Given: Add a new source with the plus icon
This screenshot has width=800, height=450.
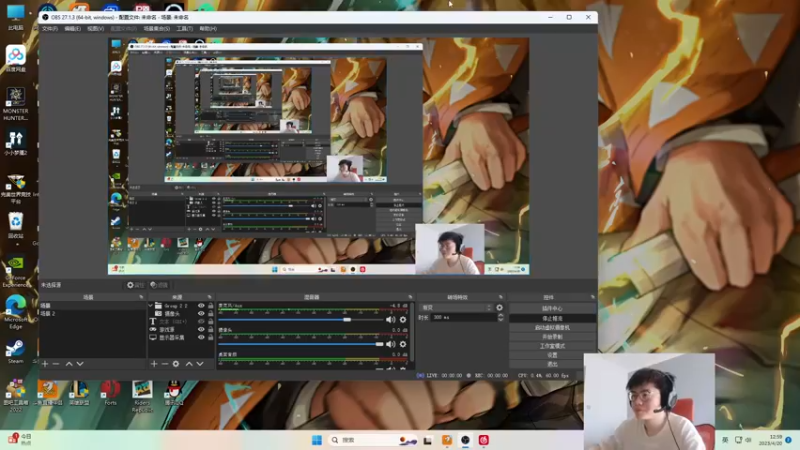Looking at the screenshot, I should (154, 364).
